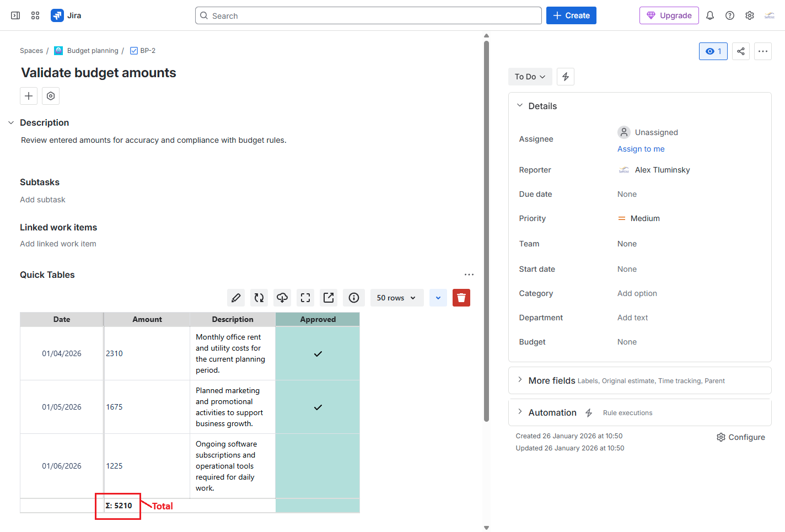
Task: Open the user profile avatar
Action: click(770, 15)
